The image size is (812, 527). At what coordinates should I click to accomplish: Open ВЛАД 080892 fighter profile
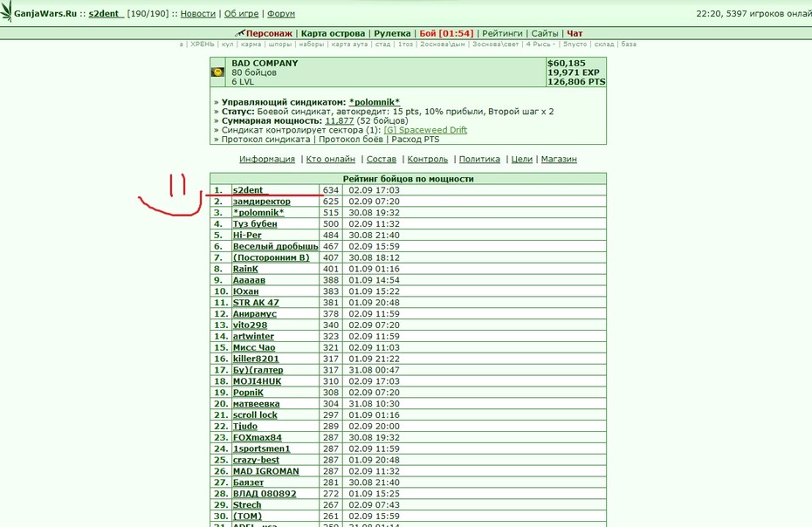[264, 494]
